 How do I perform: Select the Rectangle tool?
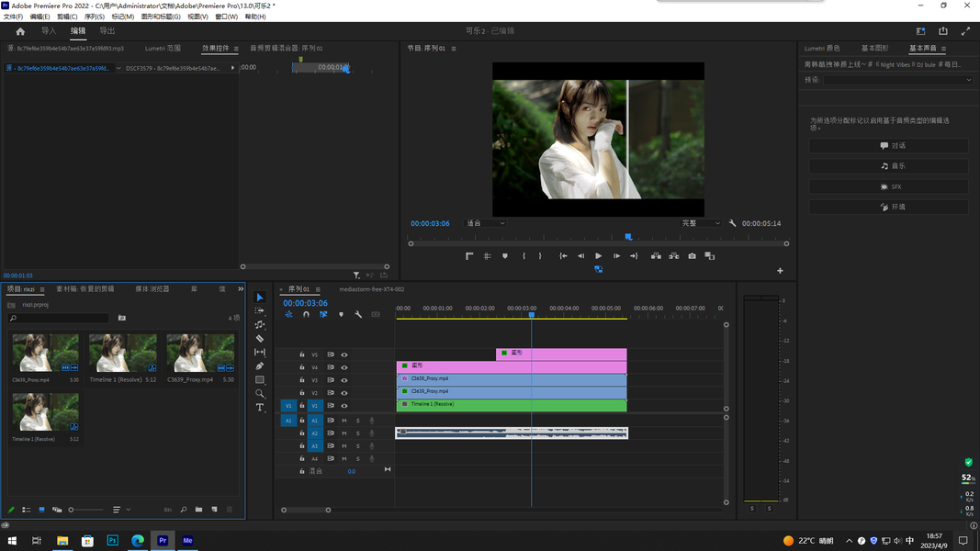tap(260, 380)
